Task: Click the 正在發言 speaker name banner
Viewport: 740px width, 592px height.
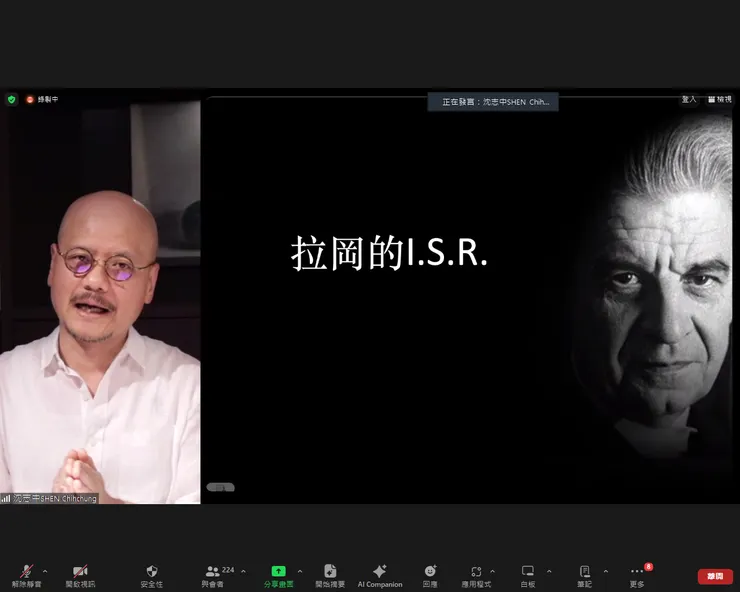Action: click(x=493, y=102)
